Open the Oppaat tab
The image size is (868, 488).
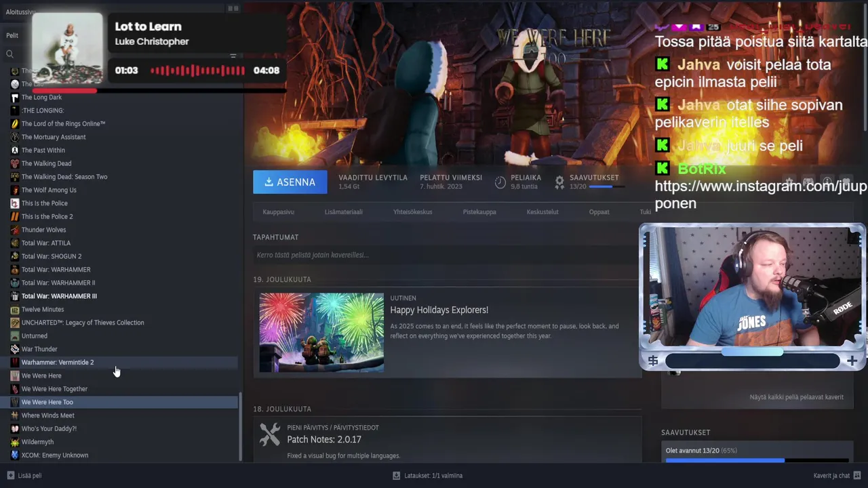(599, 212)
